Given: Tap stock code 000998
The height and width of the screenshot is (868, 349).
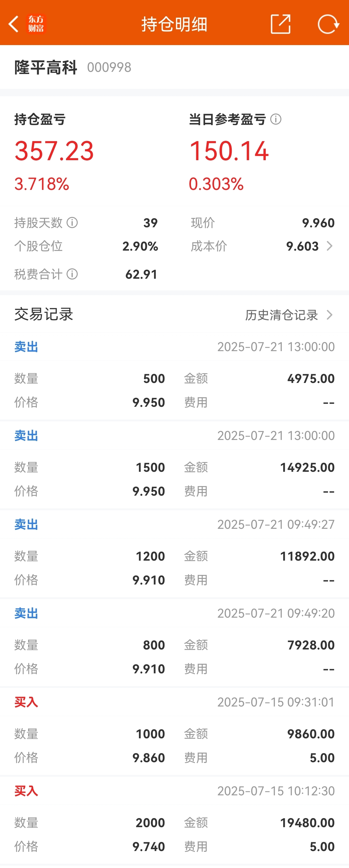Looking at the screenshot, I should pyautogui.click(x=109, y=67).
